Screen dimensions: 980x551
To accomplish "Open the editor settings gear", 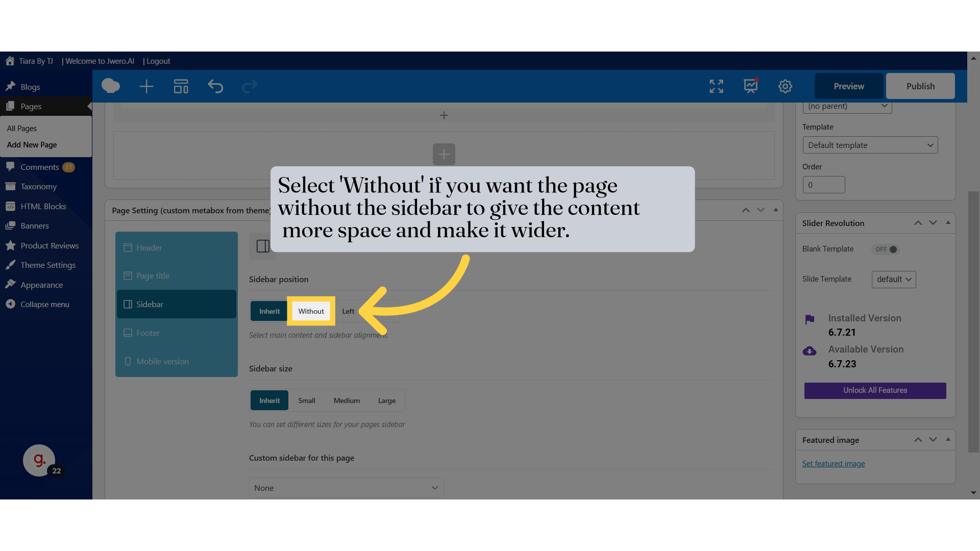I will tap(785, 86).
